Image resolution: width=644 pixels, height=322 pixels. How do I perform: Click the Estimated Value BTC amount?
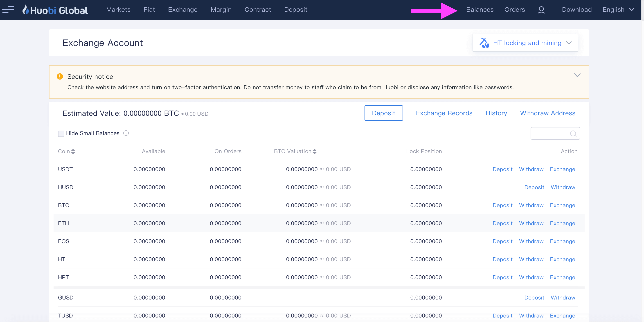(151, 113)
